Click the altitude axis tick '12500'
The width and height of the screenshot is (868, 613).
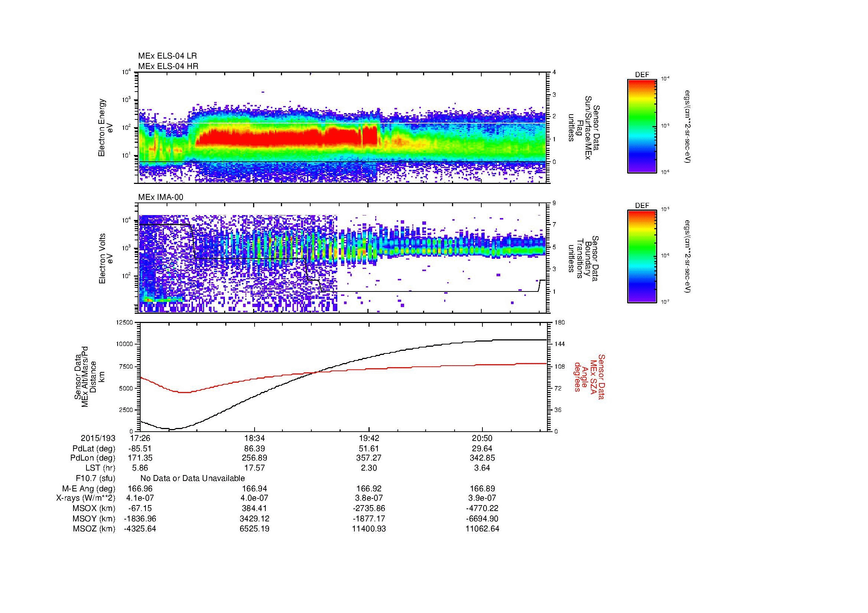(x=125, y=323)
